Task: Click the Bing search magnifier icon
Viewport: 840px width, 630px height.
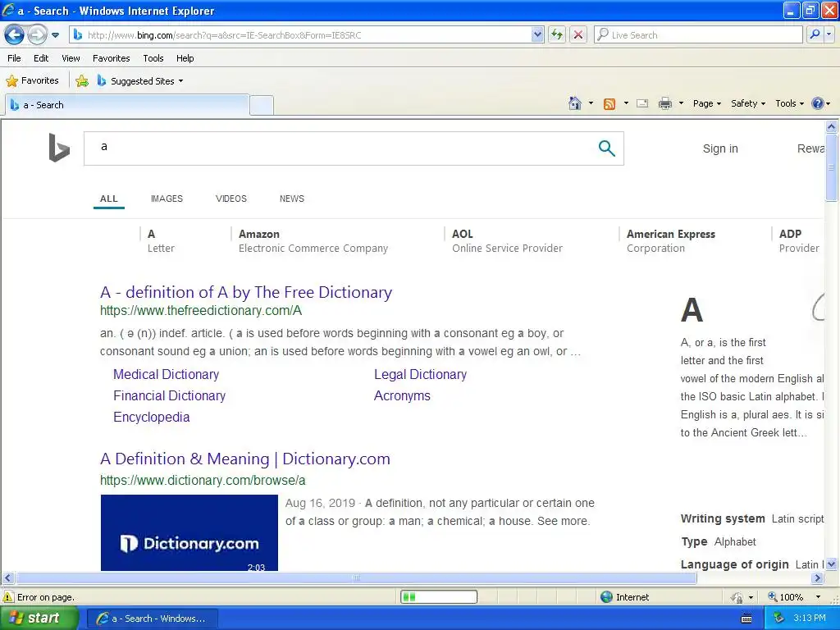Action: 606,148
